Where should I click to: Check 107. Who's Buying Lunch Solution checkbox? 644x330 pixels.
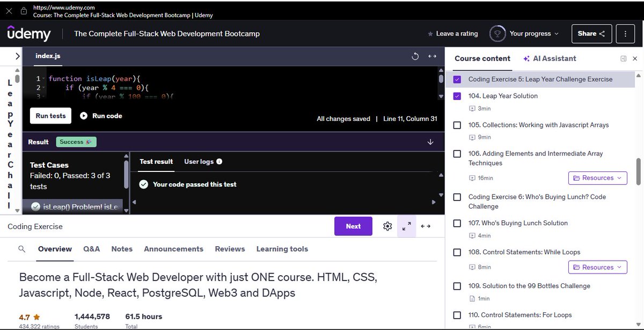coord(457,224)
